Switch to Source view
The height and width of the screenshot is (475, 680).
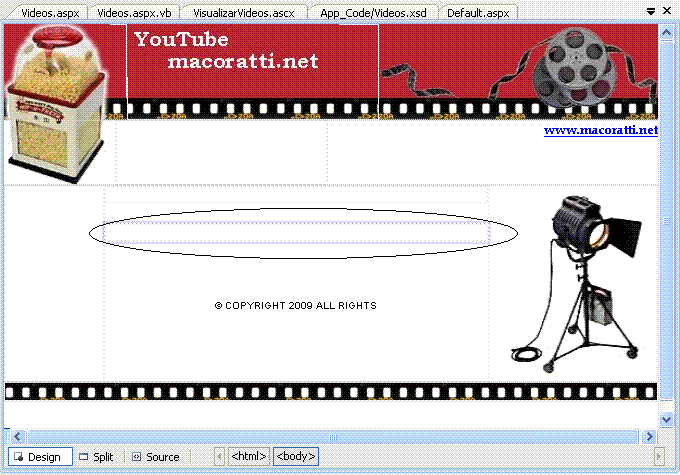pos(156,457)
